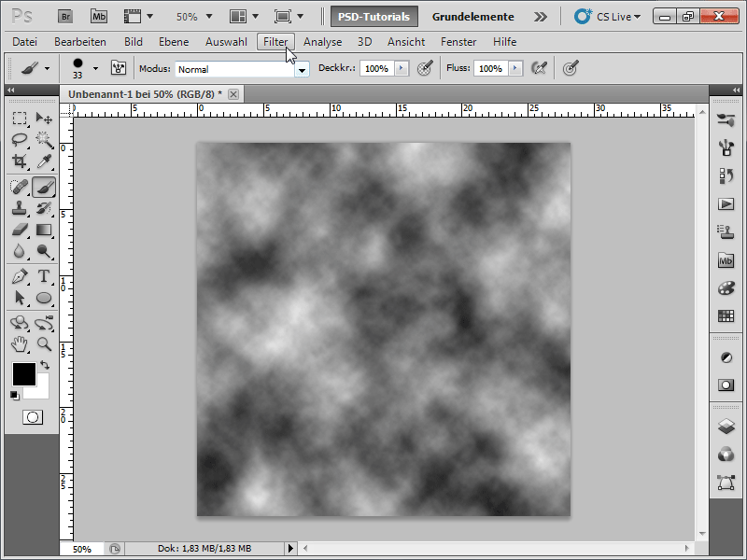Select the Pen tool
The height and width of the screenshot is (560, 747).
click(20, 276)
